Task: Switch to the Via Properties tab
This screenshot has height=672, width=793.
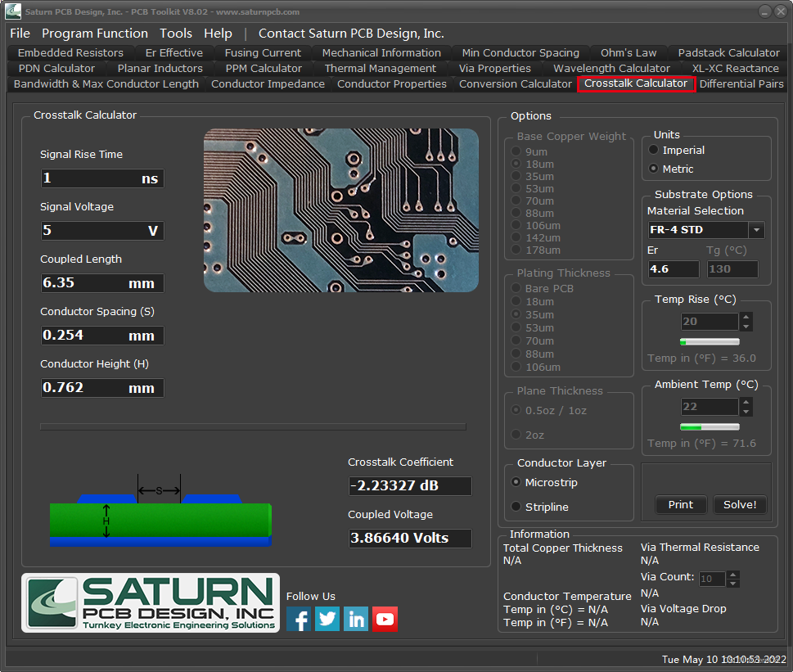Action: coord(494,68)
